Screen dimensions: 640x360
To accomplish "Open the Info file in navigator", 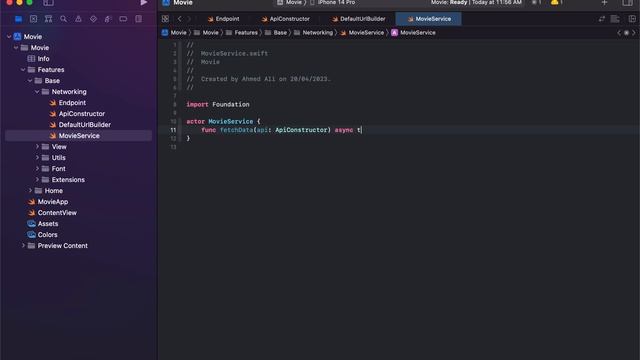I will 38,59.
